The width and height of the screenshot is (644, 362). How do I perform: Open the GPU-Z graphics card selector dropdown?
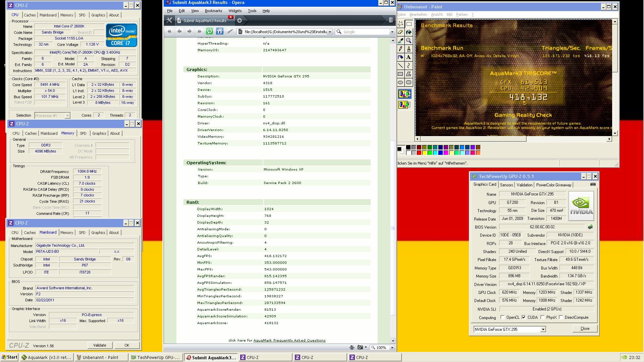click(543, 329)
